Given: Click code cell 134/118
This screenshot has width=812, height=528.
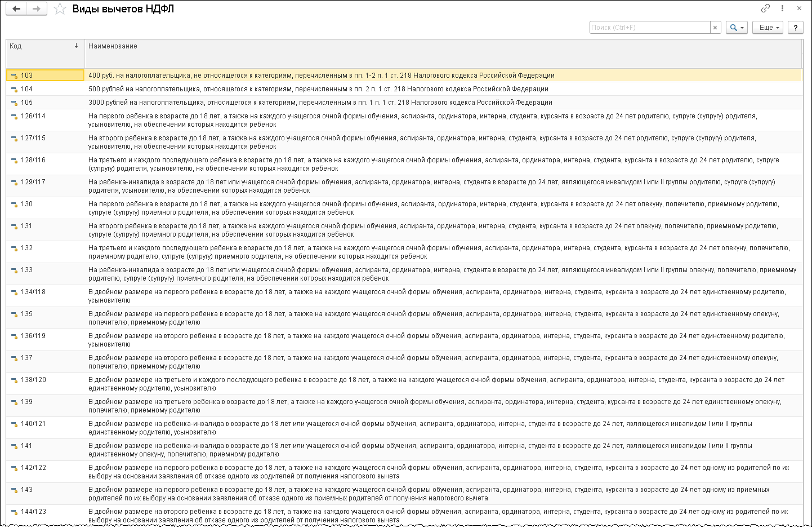Looking at the screenshot, I should [46, 296].
